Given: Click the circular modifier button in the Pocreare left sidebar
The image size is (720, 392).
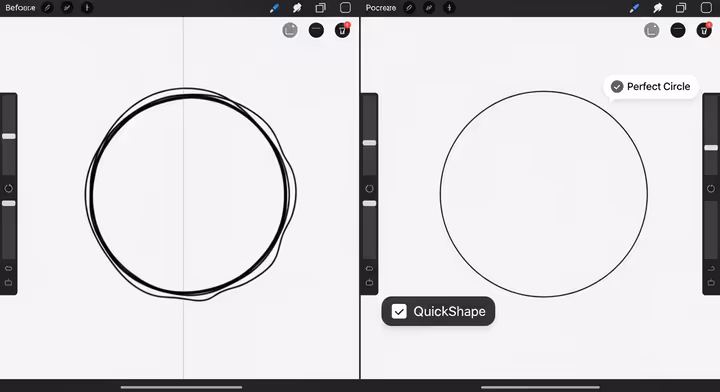Looking at the screenshot, I should [x=369, y=189].
